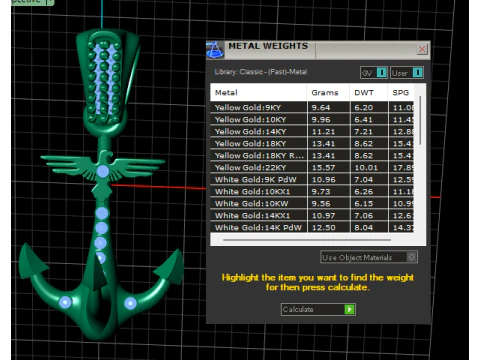Select the Yellow Gold:22KY row
The height and width of the screenshot is (360, 480).
[x=312, y=167]
